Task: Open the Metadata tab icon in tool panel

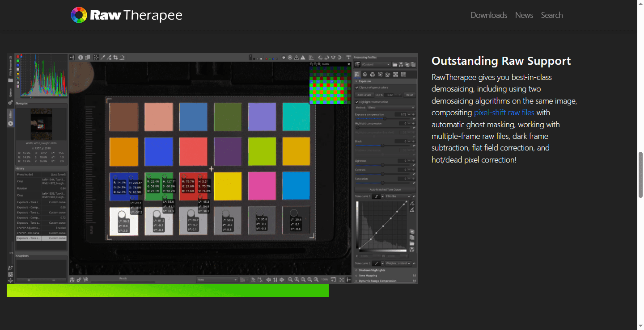Action: point(403,74)
